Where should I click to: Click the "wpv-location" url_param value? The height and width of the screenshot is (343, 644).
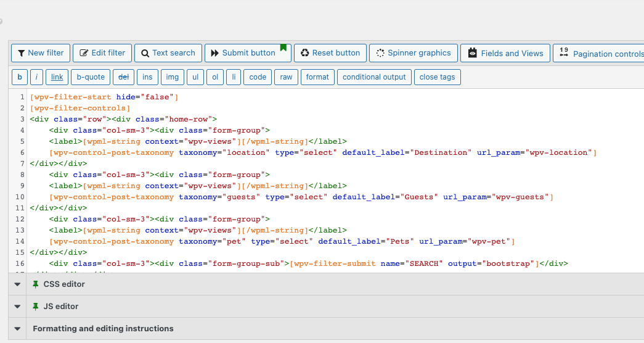coord(558,152)
